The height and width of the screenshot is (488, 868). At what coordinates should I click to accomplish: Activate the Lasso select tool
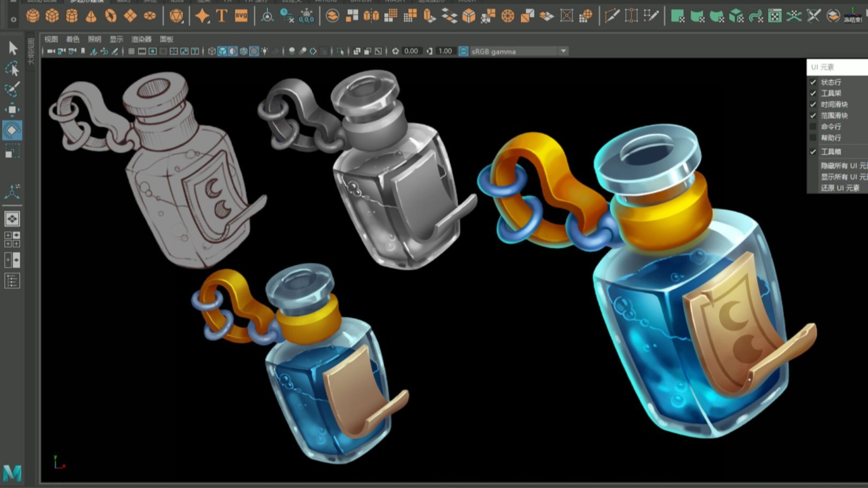pyautogui.click(x=12, y=69)
